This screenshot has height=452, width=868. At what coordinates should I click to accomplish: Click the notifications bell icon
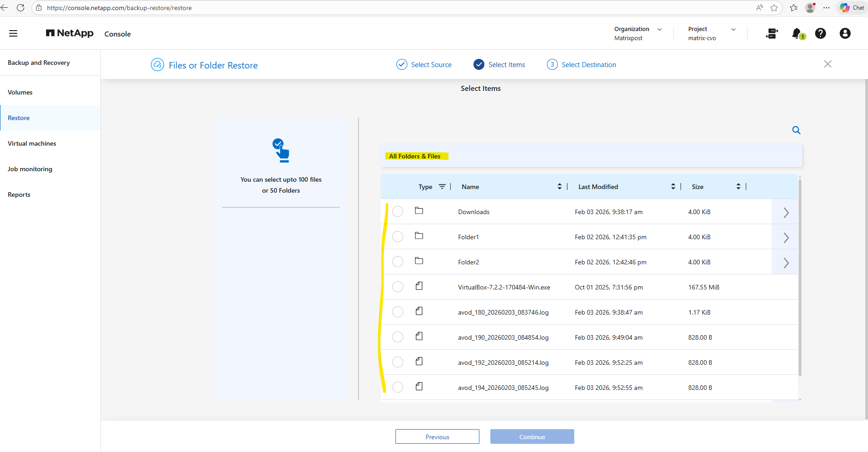pos(797,33)
